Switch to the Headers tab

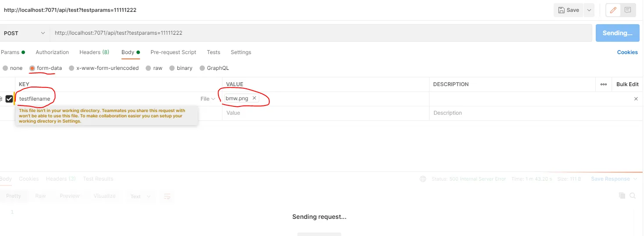[94, 52]
